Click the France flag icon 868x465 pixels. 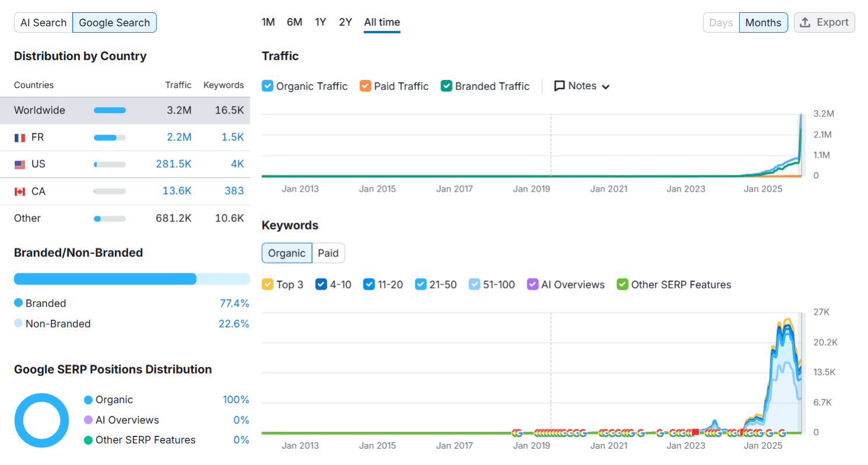(20, 138)
